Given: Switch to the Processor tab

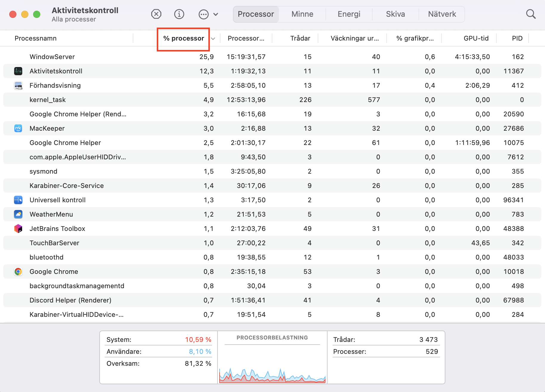Looking at the screenshot, I should (256, 14).
